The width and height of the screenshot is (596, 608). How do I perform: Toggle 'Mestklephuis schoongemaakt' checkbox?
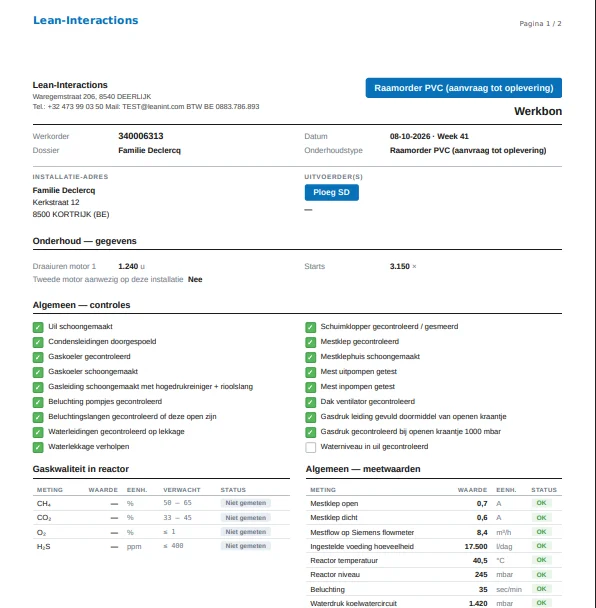pos(311,357)
